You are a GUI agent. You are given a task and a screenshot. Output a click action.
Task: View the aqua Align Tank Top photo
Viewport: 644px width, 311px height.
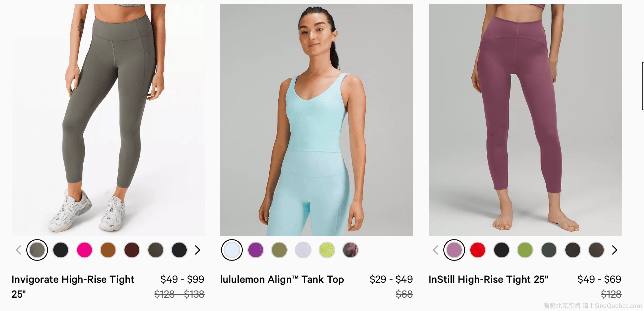tap(316, 120)
